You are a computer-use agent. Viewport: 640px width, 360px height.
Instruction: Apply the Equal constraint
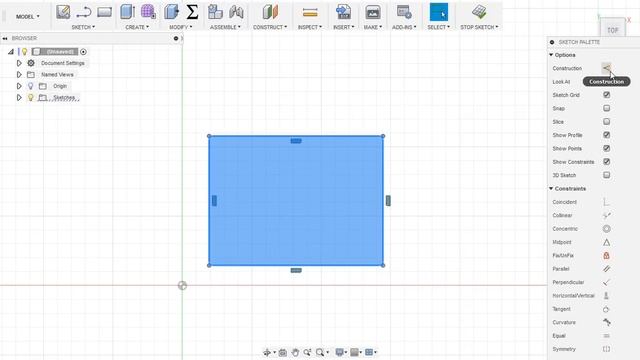point(607,336)
